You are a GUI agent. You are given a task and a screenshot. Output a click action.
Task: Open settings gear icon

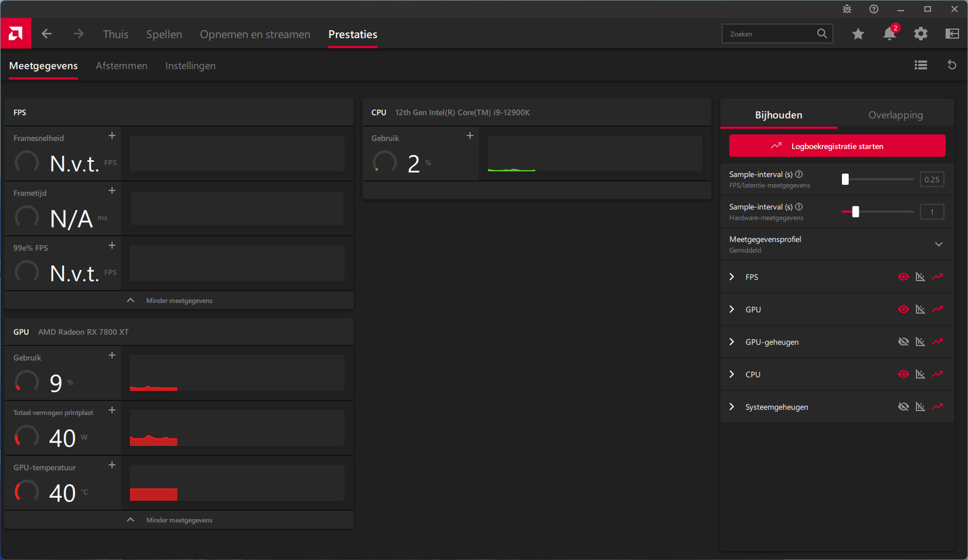click(x=921, y=34)
